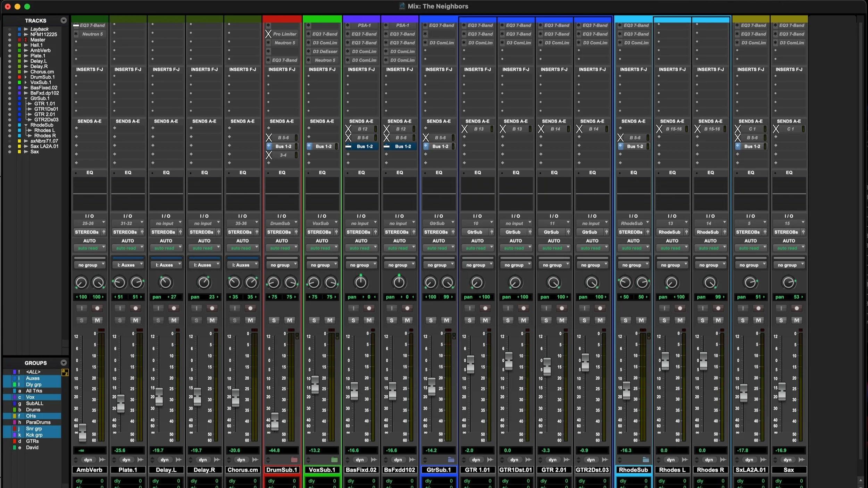Click input monitor button on Delay.L channel
The image size is (868, 488).
coord(158,308)
